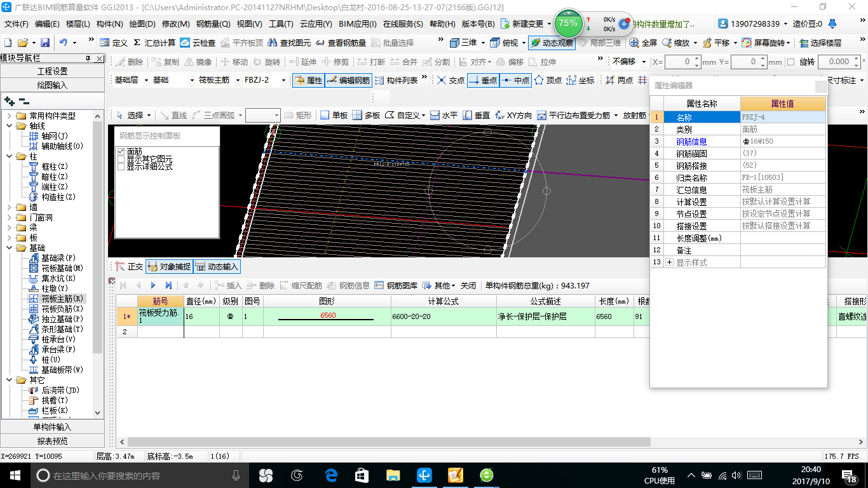868x488 pixels.
Task: Enable 显示详细公式 checkbox
Action: point(121,166)
